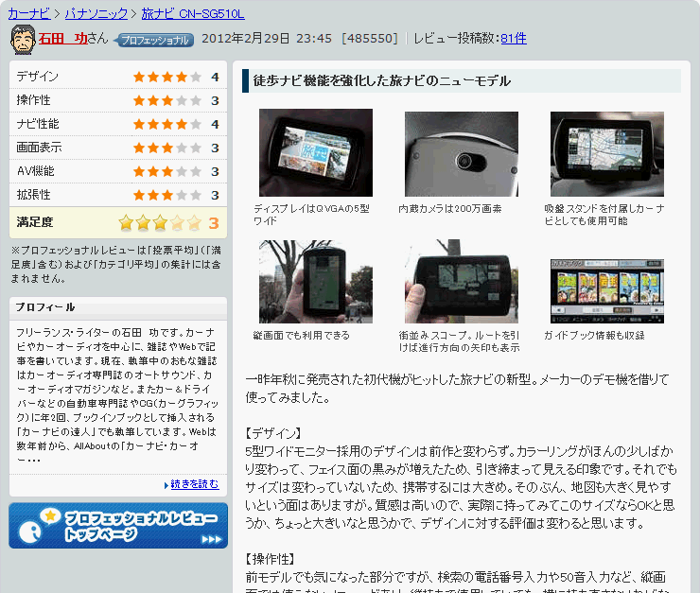Image resolution: width=700 pixels, height=593 pixels.
Task: Click the デザイン star rating
Action: tap(167, 78)
